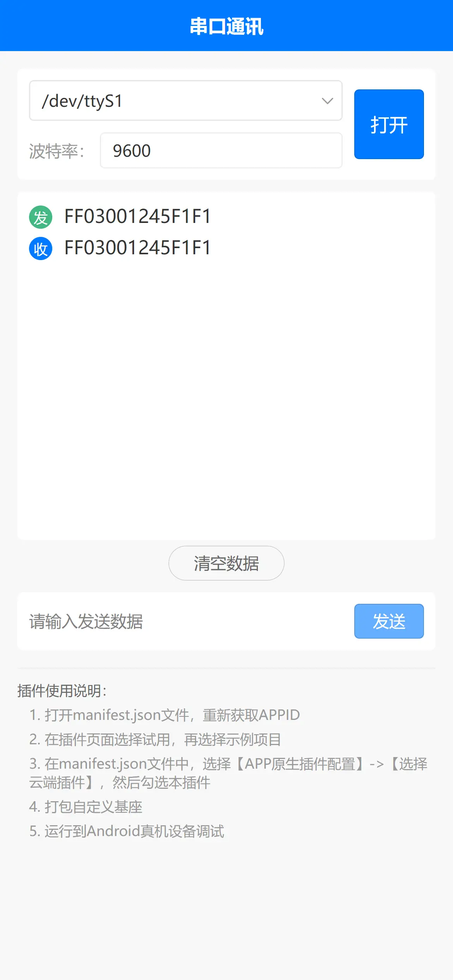Click the 发送 send button
This screenshot has width=453, height=980.
tap(389, 621)
